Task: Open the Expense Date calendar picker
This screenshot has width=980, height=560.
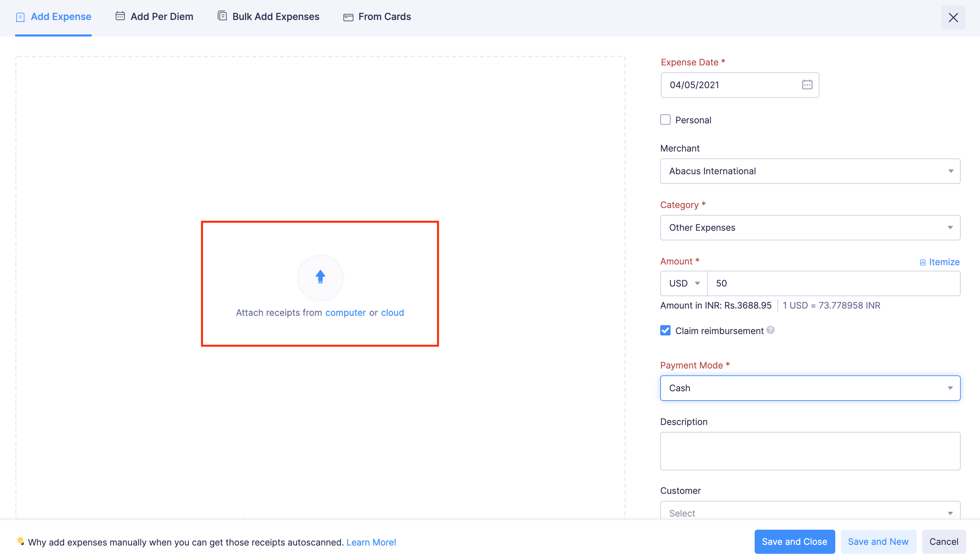Action: tap(807, 85)
